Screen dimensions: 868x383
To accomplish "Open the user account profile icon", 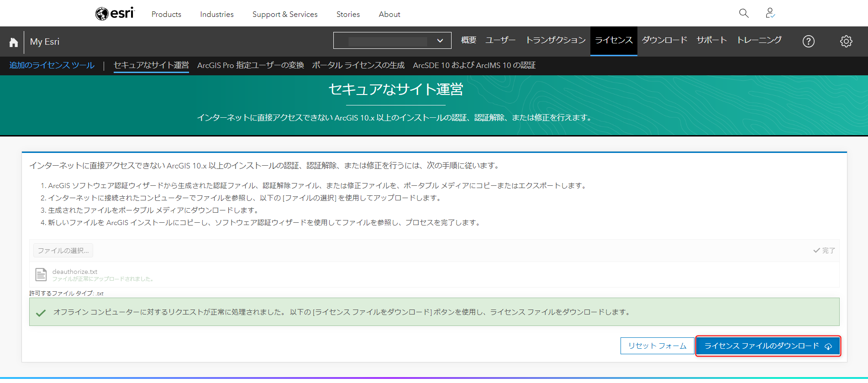I will click(x=770, y=13).
